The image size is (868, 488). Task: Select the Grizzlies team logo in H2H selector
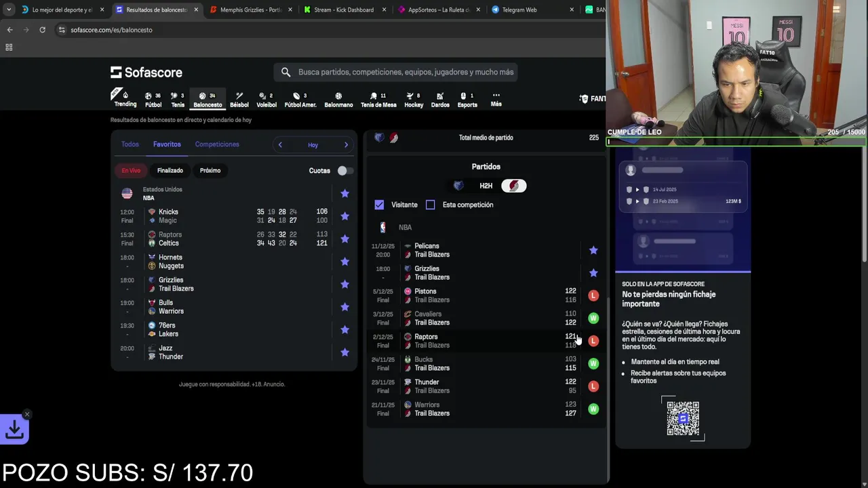(458, 186)
